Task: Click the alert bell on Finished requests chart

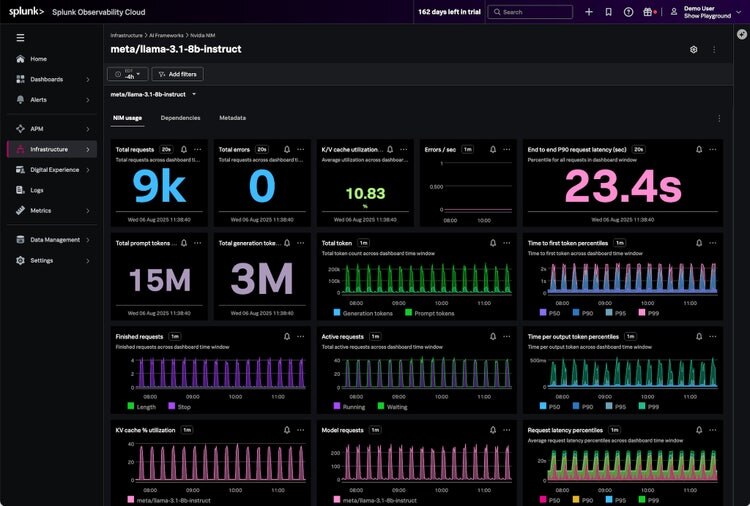Action: (286, 337)
